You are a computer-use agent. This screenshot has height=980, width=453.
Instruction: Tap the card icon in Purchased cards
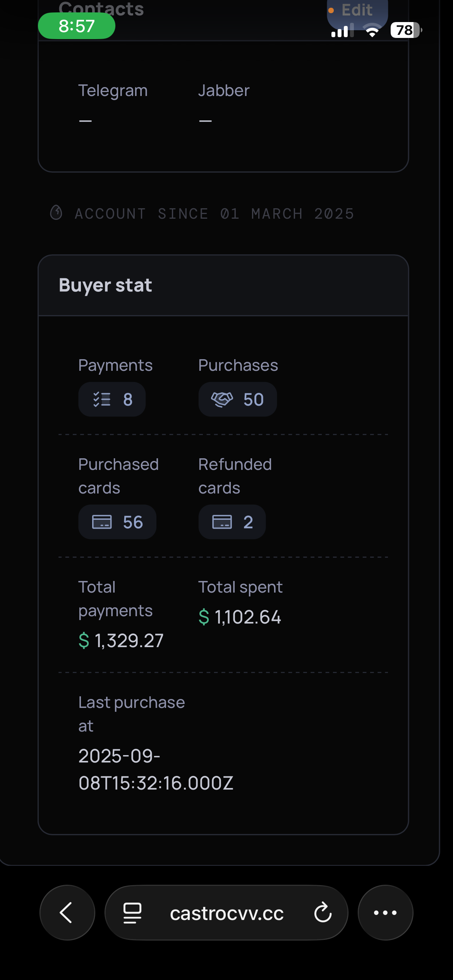click(102, 522)
